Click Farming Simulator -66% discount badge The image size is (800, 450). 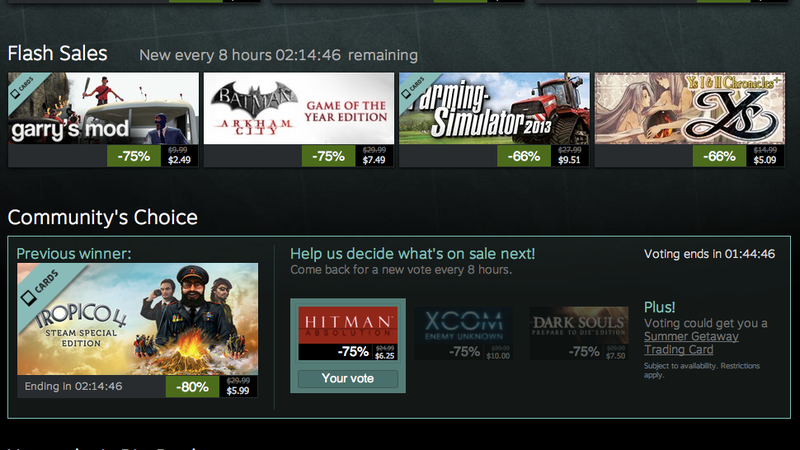(x=524, y=156)
